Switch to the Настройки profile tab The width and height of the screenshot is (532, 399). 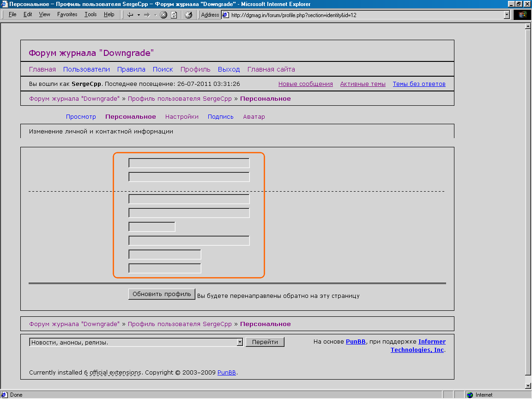coord(181,117)
